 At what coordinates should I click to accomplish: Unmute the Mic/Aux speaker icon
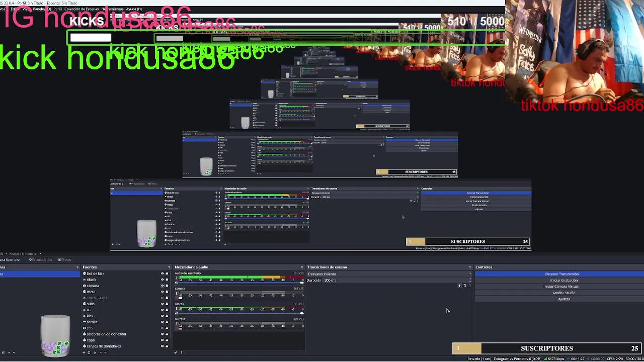point(177,328)
